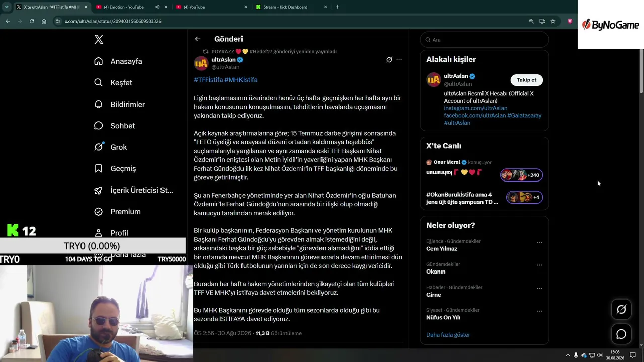Select the X'te ultrAslan browser tab
The height and width of the screenshot is (362, 644).
pos(51,7)
